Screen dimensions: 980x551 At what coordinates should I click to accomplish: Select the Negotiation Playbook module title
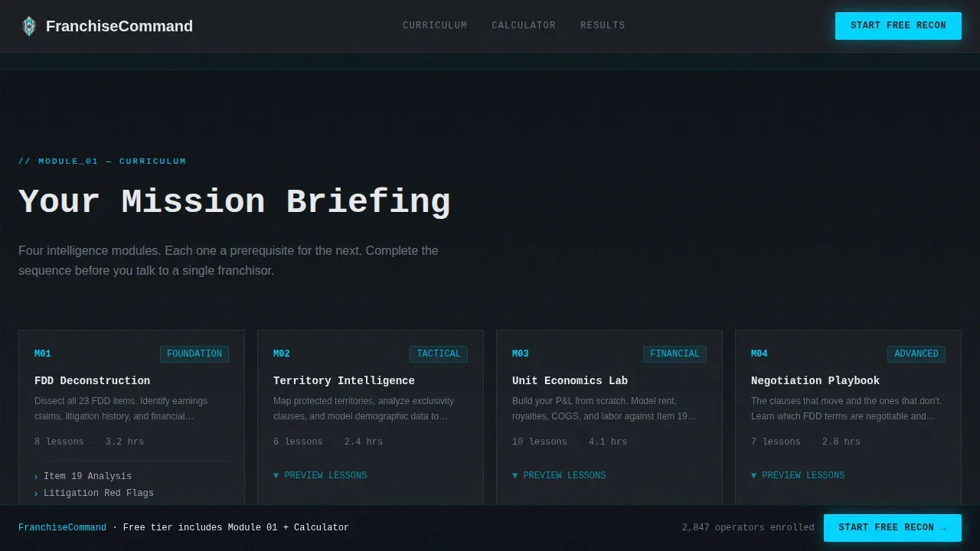(x=815, y=380)
